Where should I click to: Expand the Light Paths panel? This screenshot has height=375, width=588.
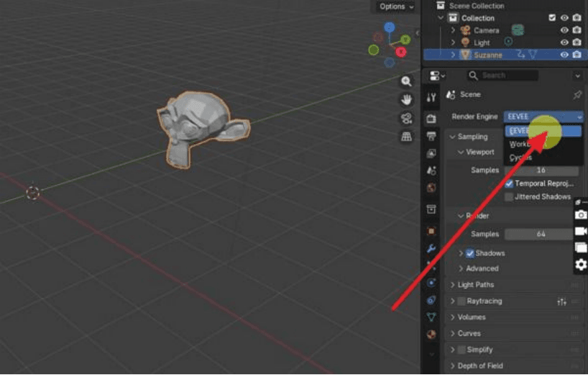[x=453, y=285]
